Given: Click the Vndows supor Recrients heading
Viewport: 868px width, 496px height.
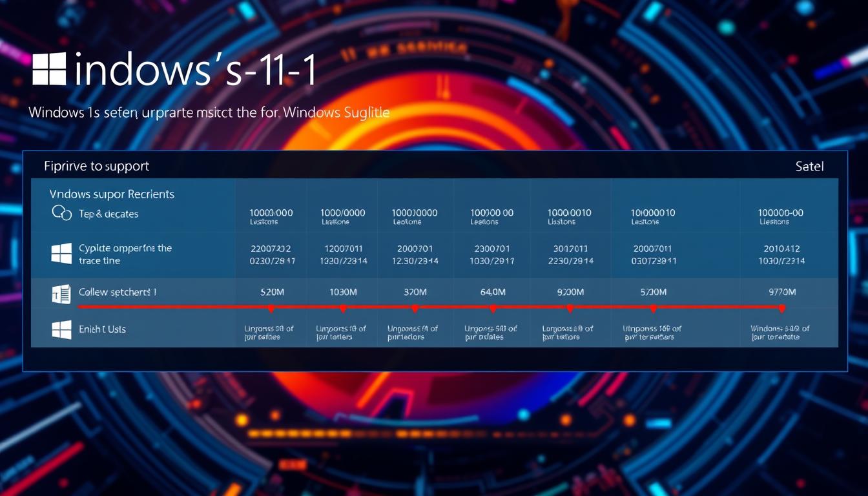Looking at the screenshot, I should tap(112, 194).
